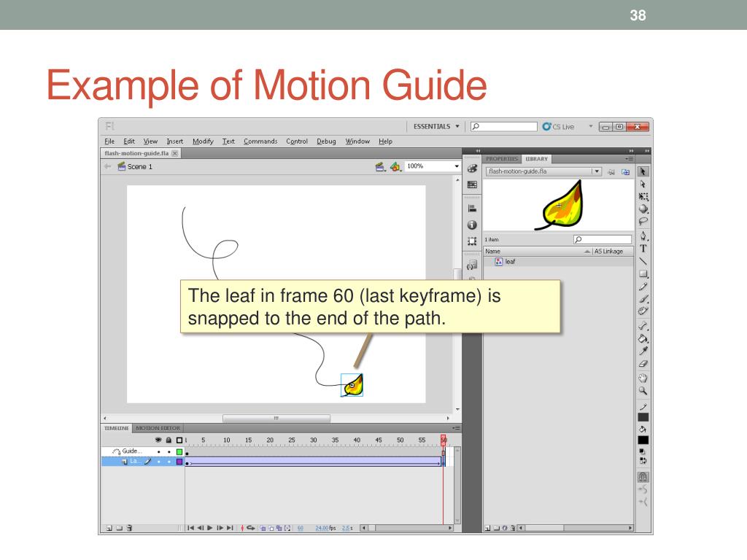Open the Commands menu

260,141
